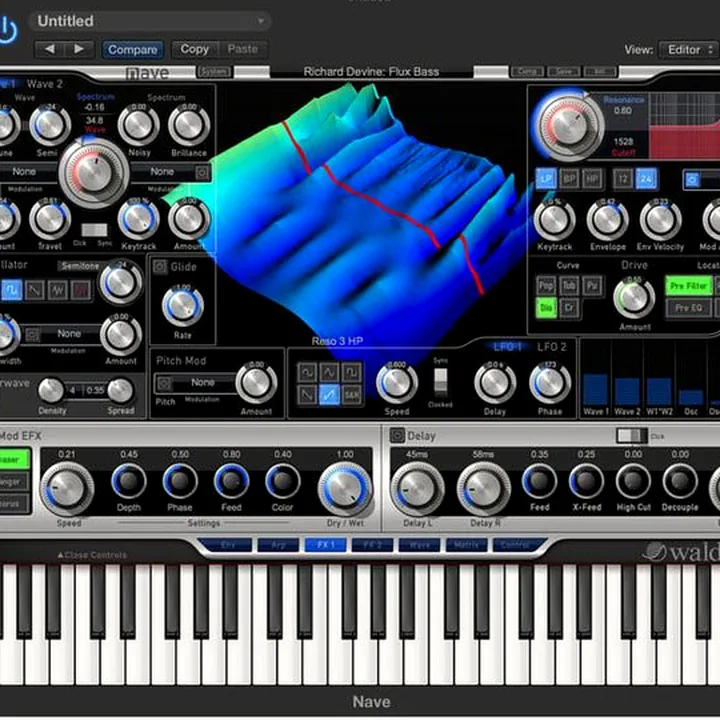Toggle the plugin power button

[7, 30]
